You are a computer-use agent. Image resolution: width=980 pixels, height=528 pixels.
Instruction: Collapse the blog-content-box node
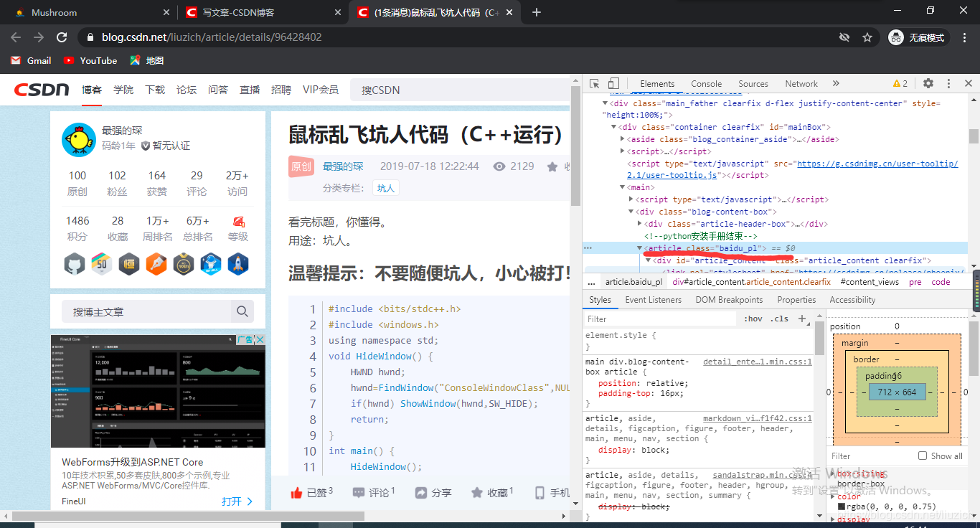click(631, 212)
